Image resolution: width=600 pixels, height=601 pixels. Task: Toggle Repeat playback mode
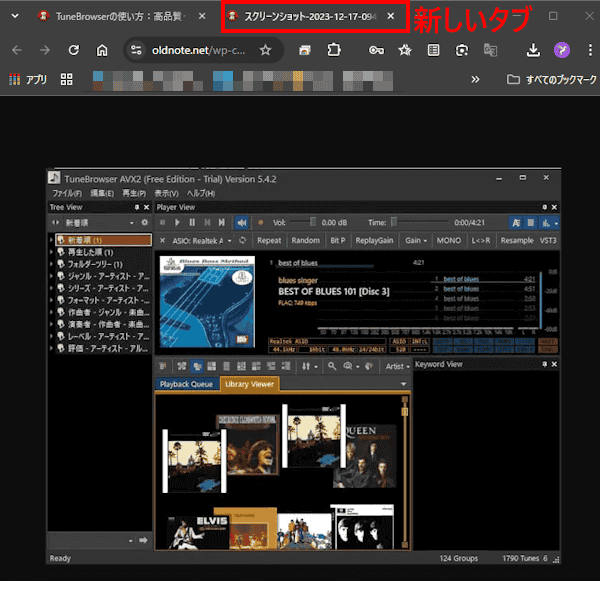269,241
